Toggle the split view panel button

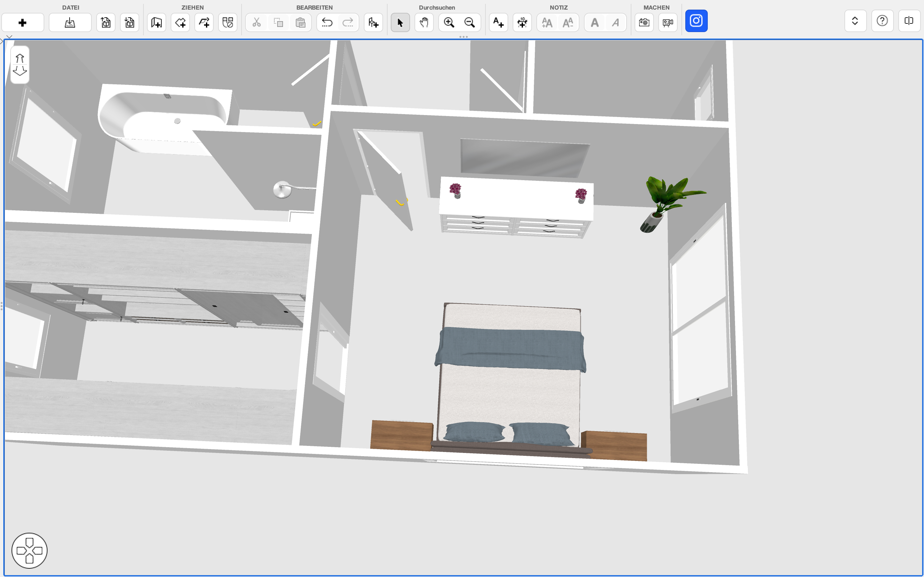pyautogui.click(x=909, y=21)
